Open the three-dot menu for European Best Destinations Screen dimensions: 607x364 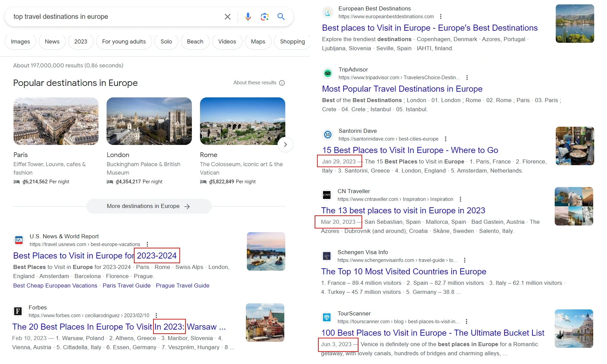coord(441,17)
